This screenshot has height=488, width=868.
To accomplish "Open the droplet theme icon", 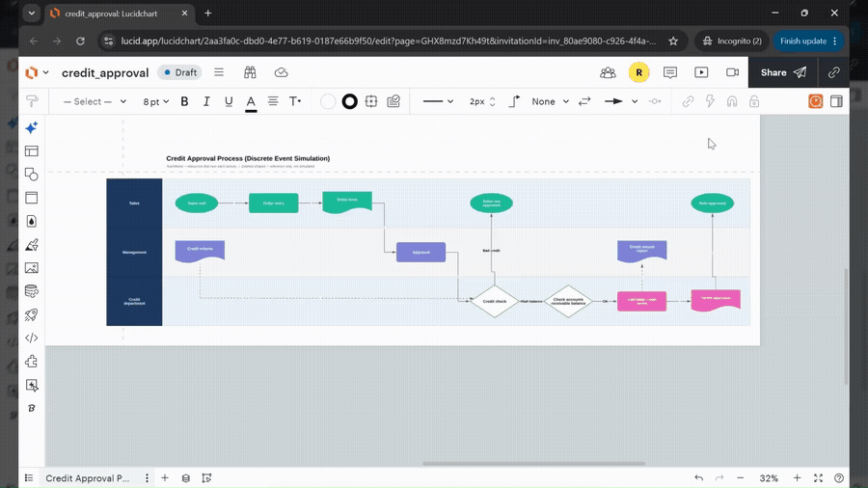I will (x=32, y=221).
